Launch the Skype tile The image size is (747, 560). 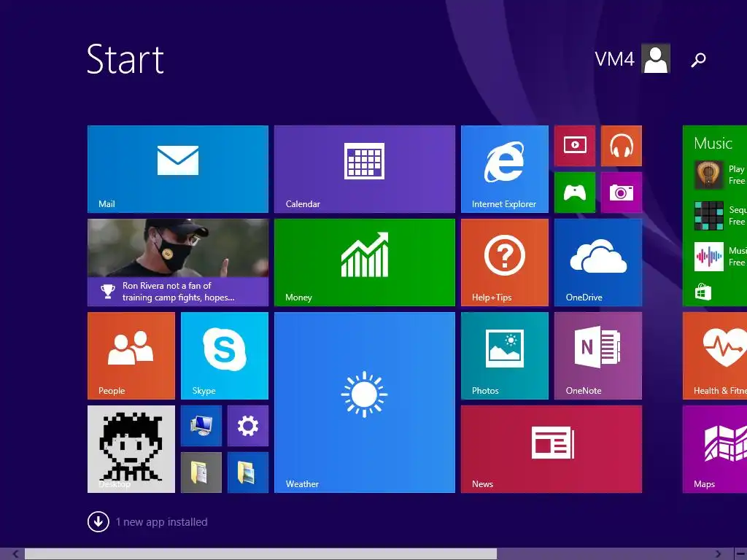click(x=225, y=356)
